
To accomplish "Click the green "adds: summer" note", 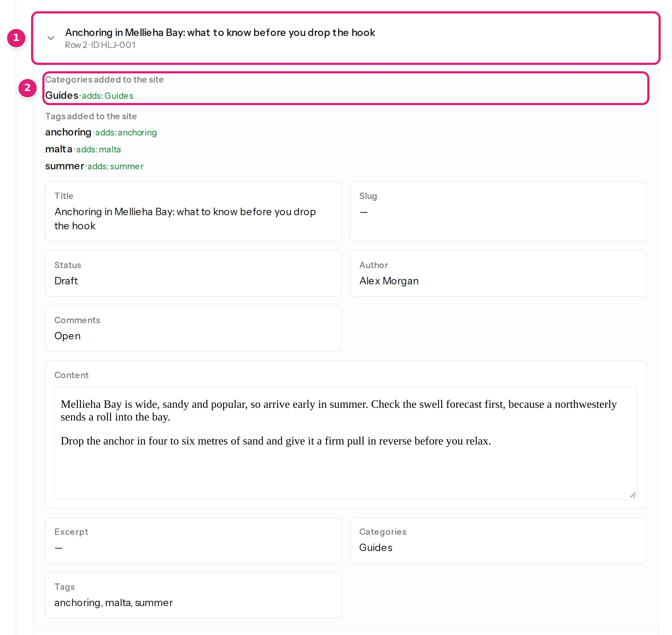I will tap(115, 167).
